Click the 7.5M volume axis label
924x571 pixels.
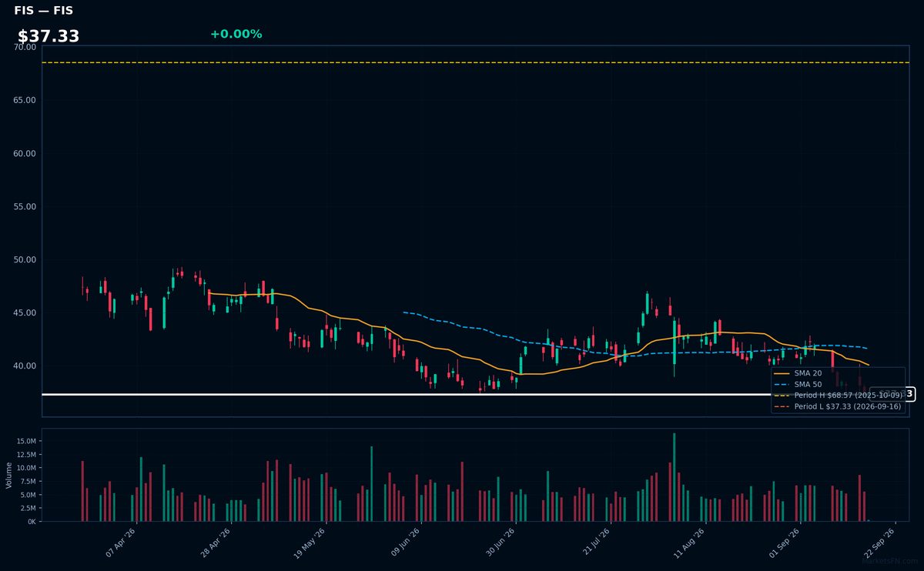pyautogui.click(x=28, y=481)
